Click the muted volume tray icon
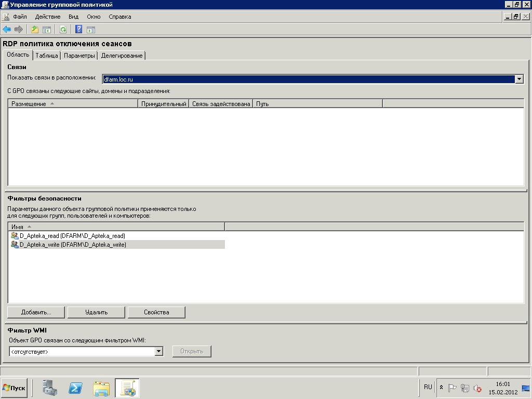Image resolution: width=532 pixels, height=399 pixels. click(477, 388)
